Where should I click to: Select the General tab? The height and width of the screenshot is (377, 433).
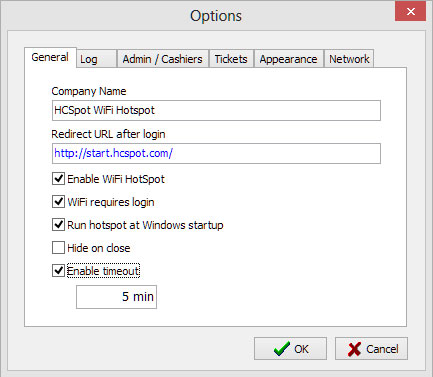50,58
